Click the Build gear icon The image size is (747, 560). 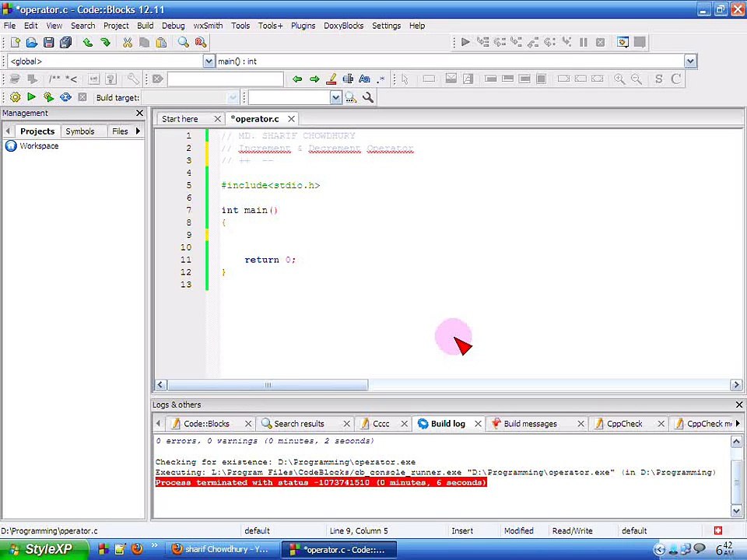click(16, 97)
